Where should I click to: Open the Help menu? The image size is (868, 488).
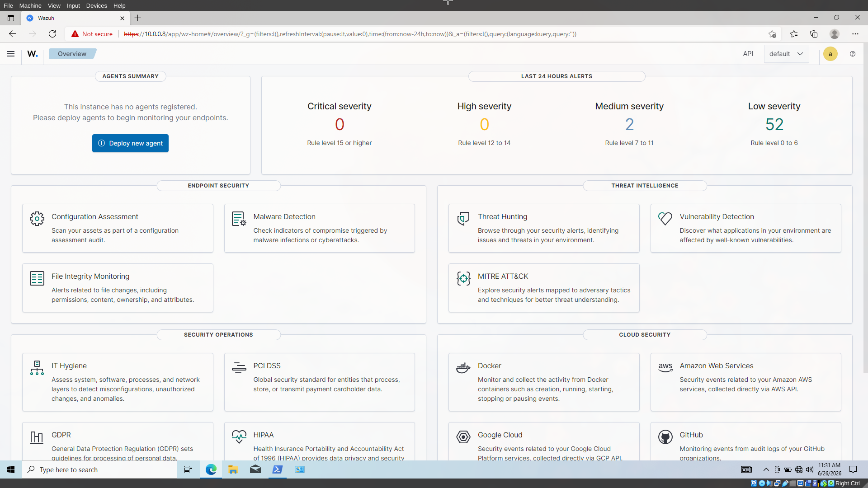119,5
